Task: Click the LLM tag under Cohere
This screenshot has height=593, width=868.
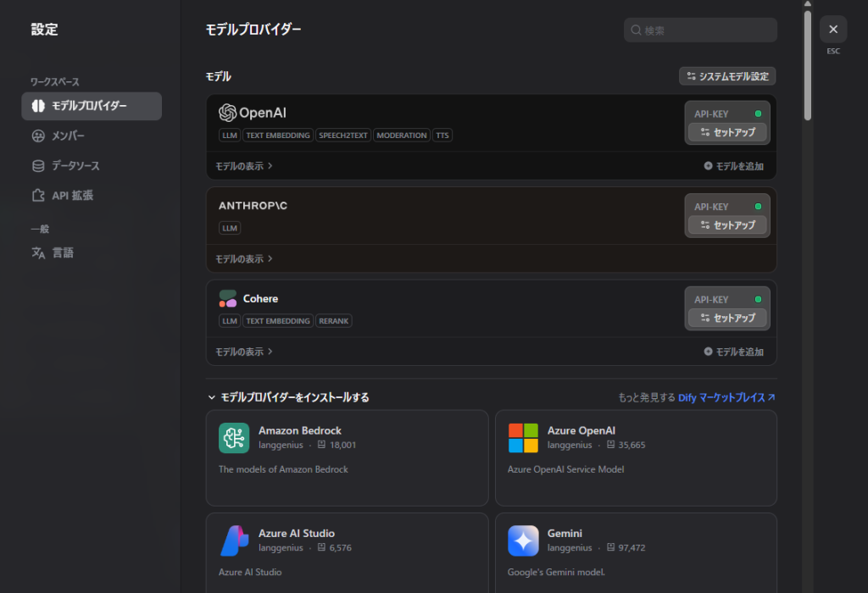Action: (x=230, y=321)
